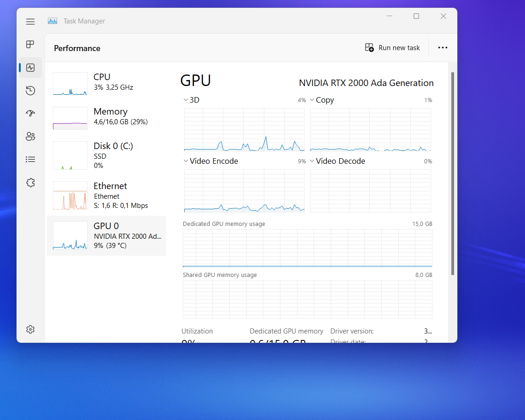Click the NVIDIA RTX 2000 Ada Generation title
This screenshot has height=420, width=525.
click(366, 83)
